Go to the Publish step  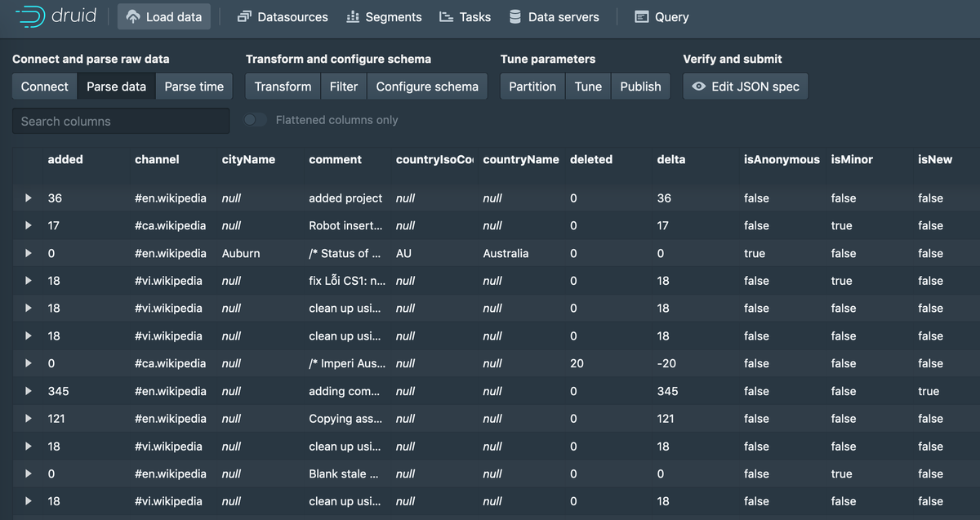(640, 87)
